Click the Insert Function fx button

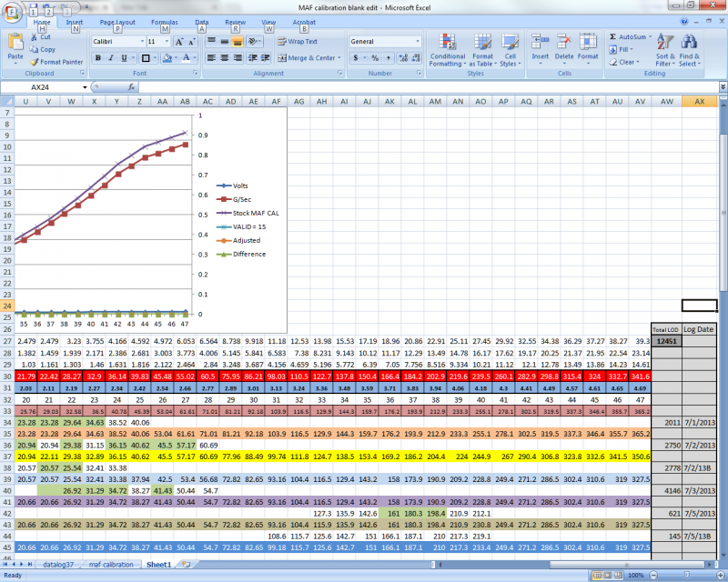[131, 87]
